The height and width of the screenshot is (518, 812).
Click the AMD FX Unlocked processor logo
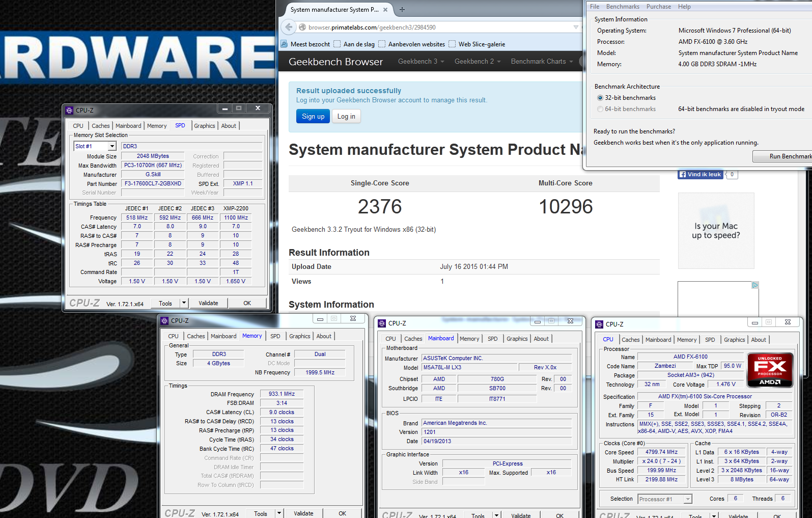pyautogui.click(x=770, y=370)
